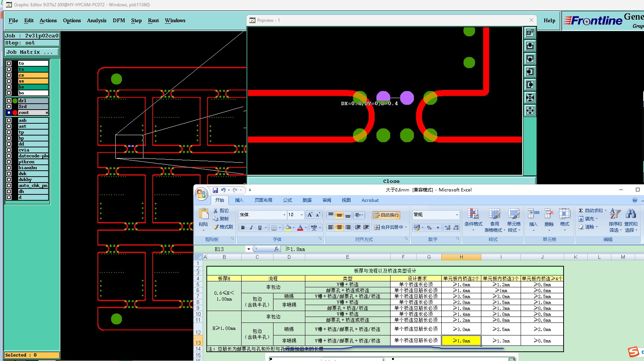This screenshot has height=361, width=644.
Task: Open the Actions menu in Graphic Editor
Action: (48, 20)
